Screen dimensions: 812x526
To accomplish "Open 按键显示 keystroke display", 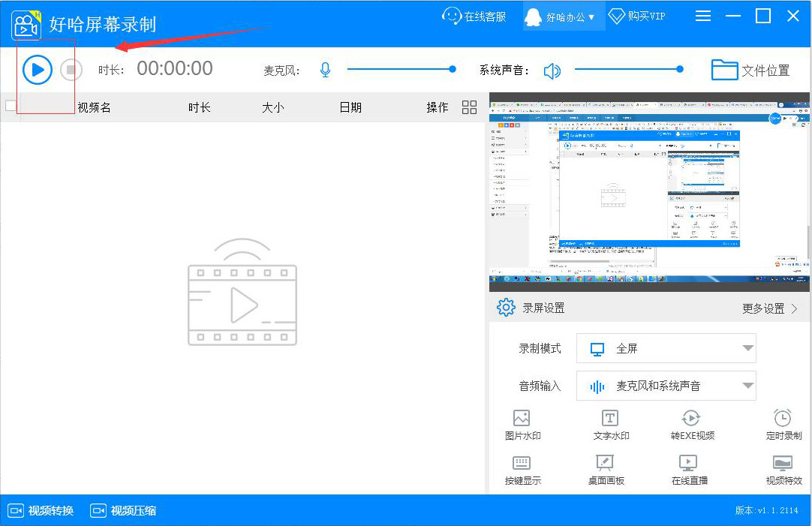I will pyautogui.click(x=522, y=470).
